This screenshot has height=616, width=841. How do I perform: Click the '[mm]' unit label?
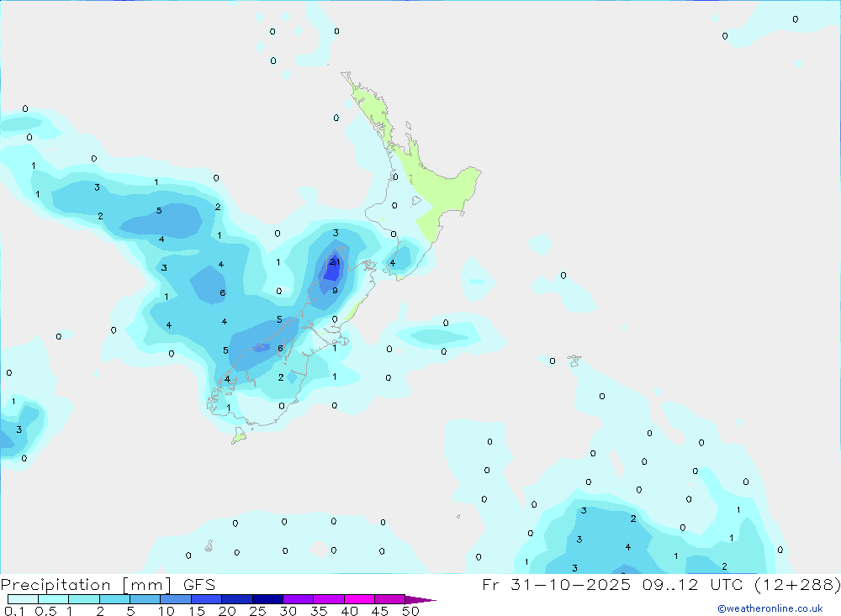tap(146, 584)
